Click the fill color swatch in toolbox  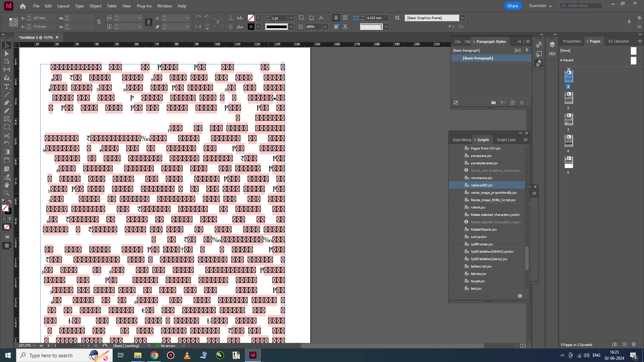(x=5, y=208)
